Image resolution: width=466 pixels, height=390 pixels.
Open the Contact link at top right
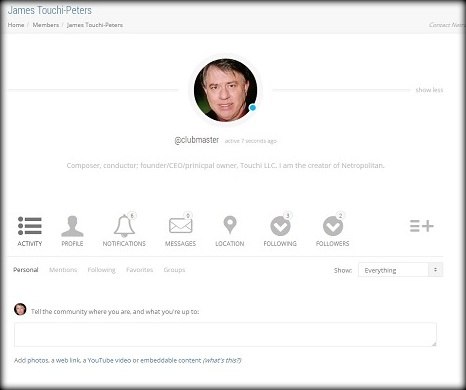coord(446,25)
